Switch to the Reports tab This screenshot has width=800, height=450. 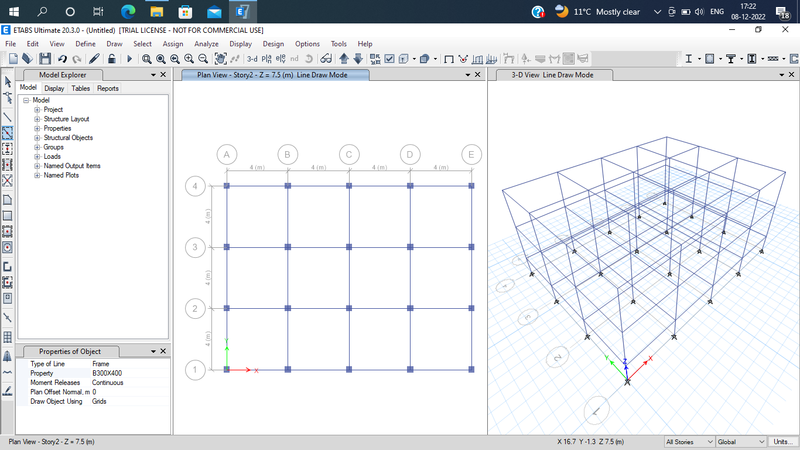108,88
